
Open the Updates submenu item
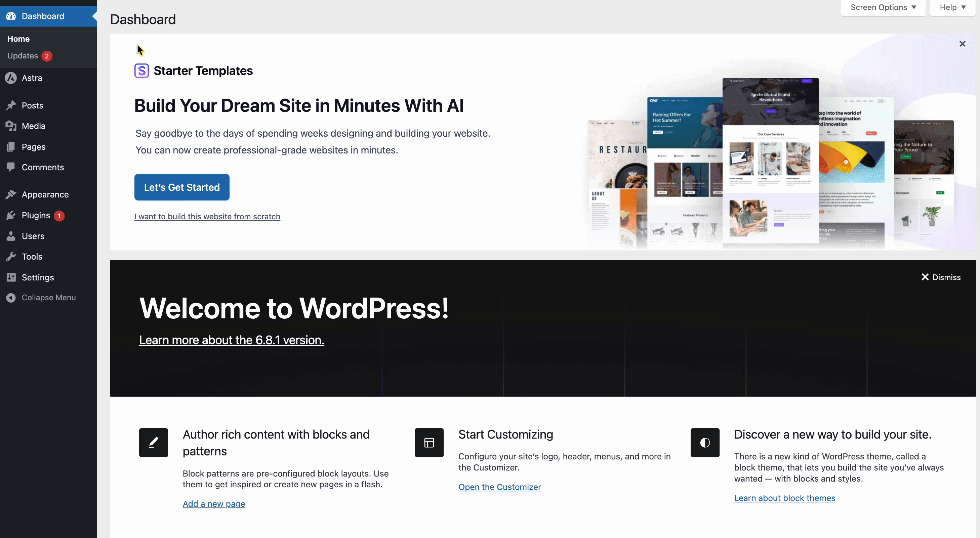23,56
